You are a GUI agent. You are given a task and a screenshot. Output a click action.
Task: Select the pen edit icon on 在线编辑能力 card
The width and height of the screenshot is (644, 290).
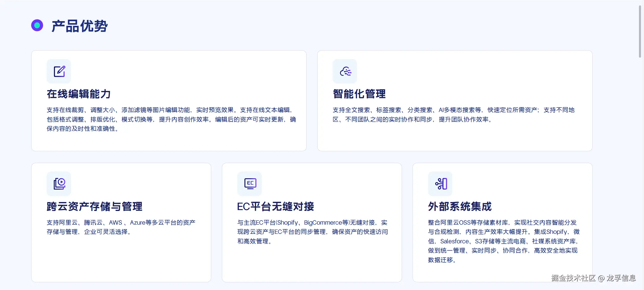(59, 71)
